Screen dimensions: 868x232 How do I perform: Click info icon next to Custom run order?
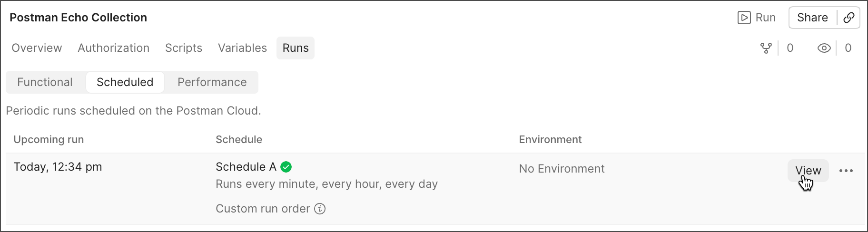tap(320, 209)
